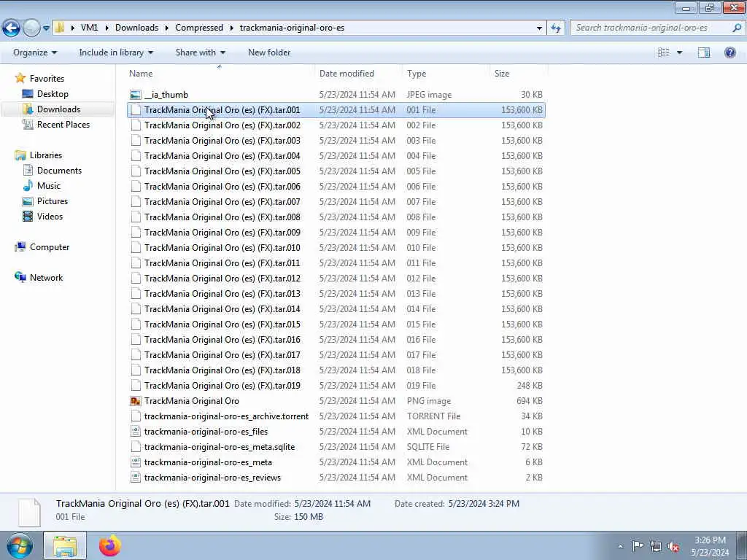The height and width of the screenshot is (560, 747).
Task: Select the __ia_thumb JPEG file icon
Action: (136, 95)
